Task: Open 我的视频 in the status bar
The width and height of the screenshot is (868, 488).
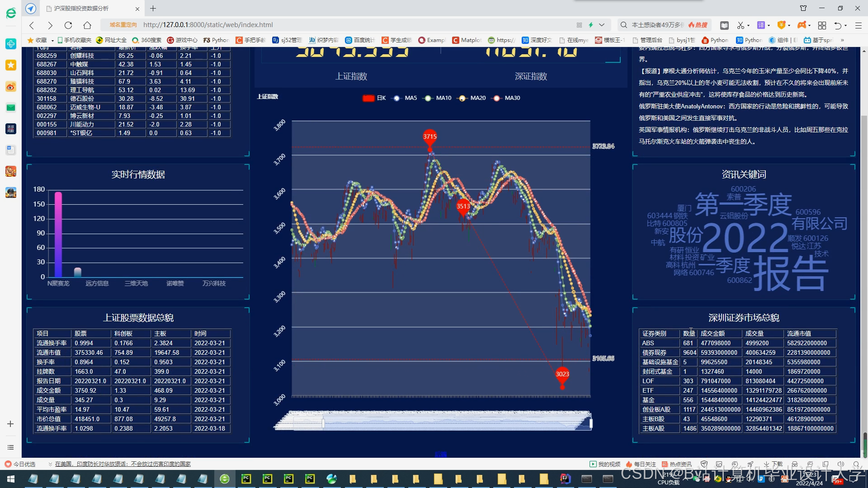Action: tap(605, 464)
